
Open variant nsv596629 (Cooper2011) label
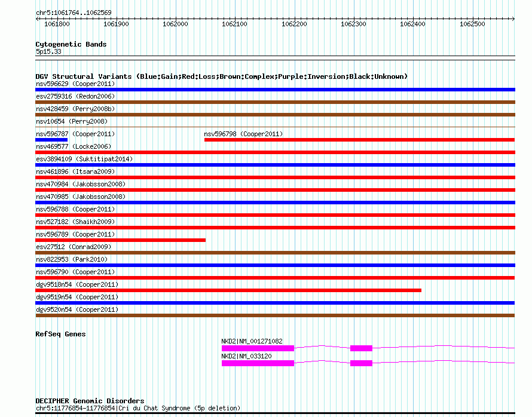click(x=75, y=84)
